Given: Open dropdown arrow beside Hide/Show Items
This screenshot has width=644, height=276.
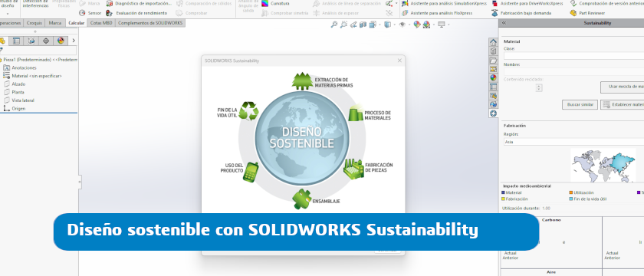Looking at the screenshot, I should pos(409,25).
